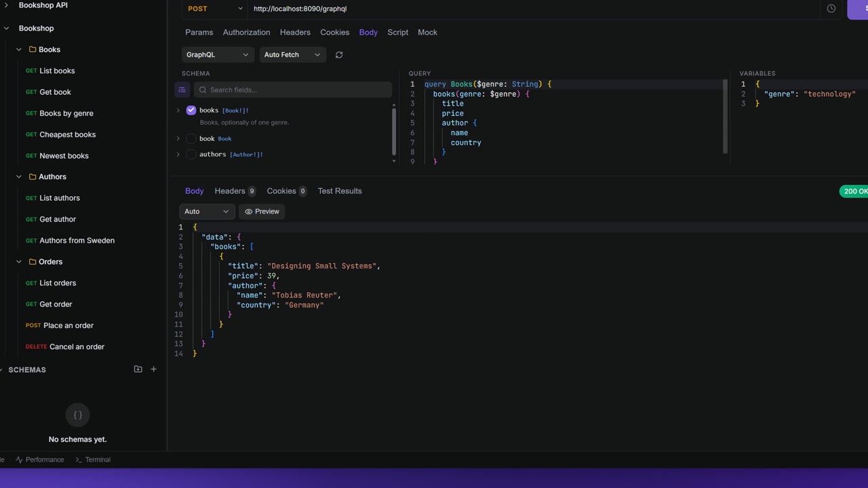Screen dimensions: 868x488
Task: Open the Books by genre request
Action: [x=60, y=113]
